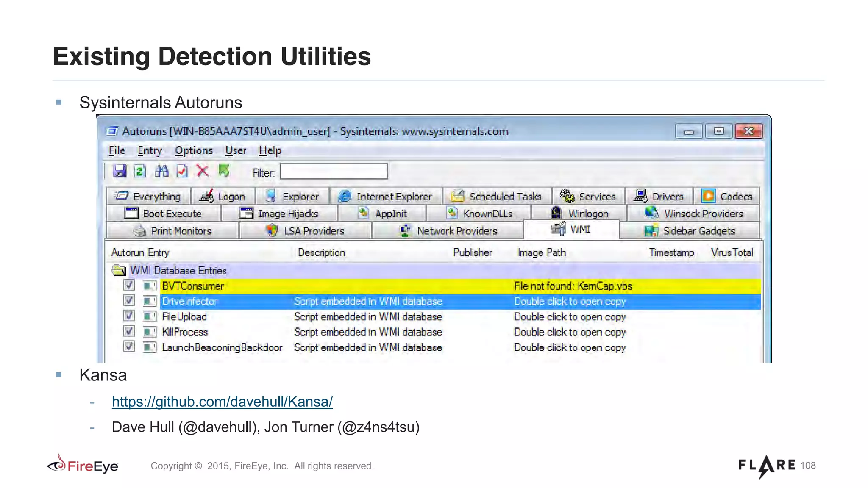Open the Help menu

coord(270,150)
